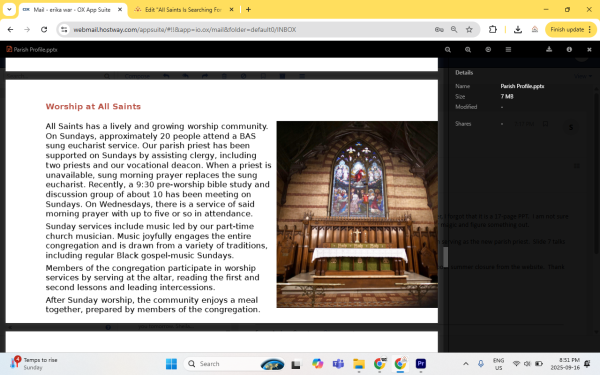The image size is (600, 375).
Task: Switch to the active Chrome profile window icon
Action: click(400, 364)
